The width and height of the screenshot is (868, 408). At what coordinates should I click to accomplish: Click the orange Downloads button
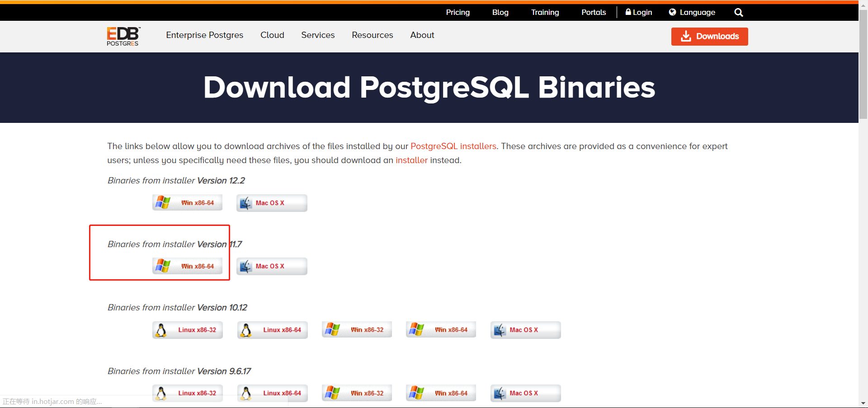point(709,36)
